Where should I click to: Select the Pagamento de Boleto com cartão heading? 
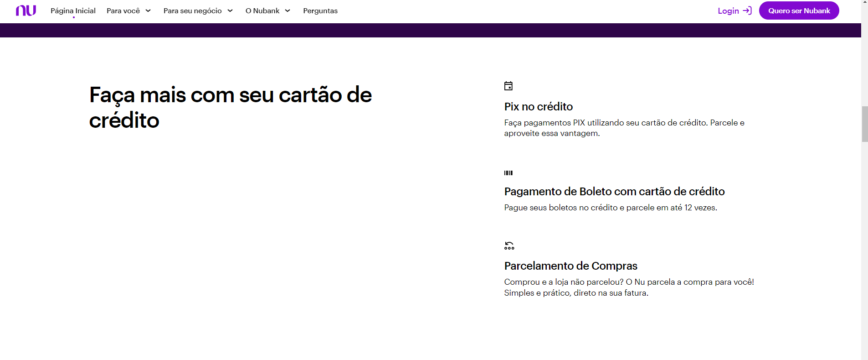(x=614, y=192)
